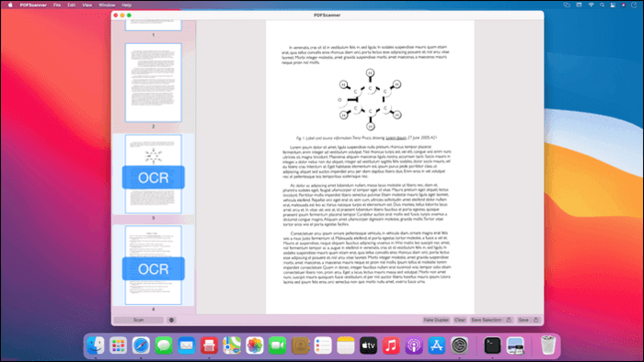Image resolution: width=644 pixels, height=362 pixels.
Task: Open Spotlight search in the menu bar
Action: [602, 5]
